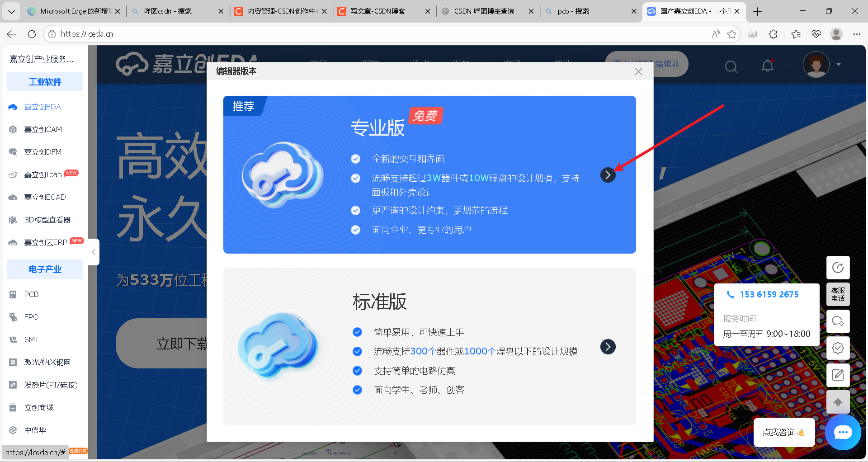Expand the 标准版 details arrow
Image resolution: width=868 pixels, height=462 pixels.
608,347
